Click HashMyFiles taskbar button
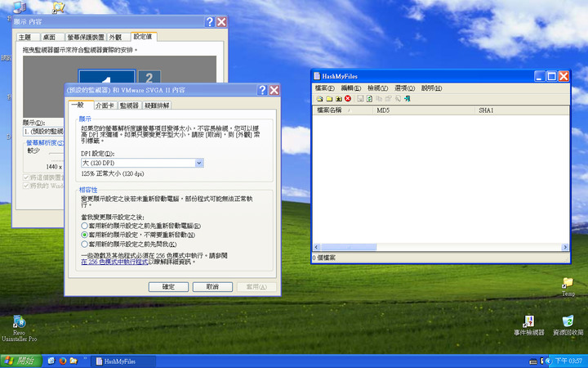The height and width of the screenshot is (368, 588). tap(123, 361)
